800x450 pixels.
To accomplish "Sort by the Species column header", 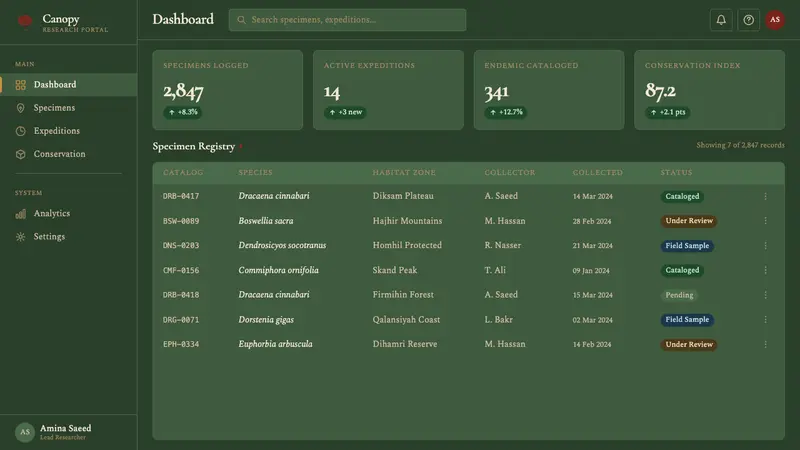I will pyautogui.click(x=256, y=172).
